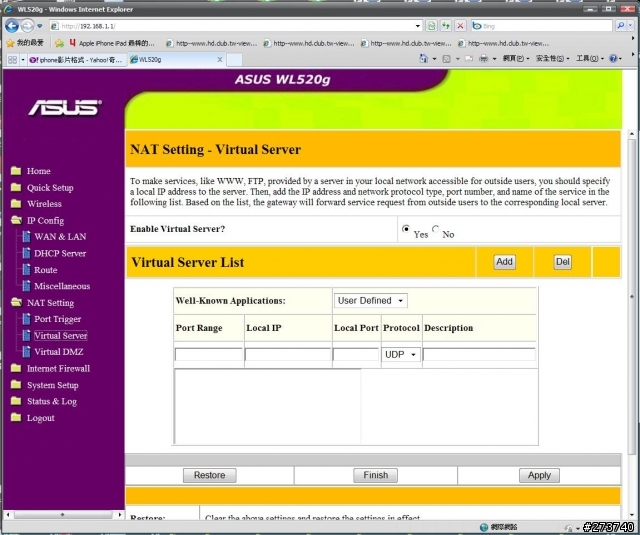The height and width of the screenshot is (535, 640).
Task: Open the 網頁 (Page) menu
Action: pyautogui.click(x=516, y=59)
